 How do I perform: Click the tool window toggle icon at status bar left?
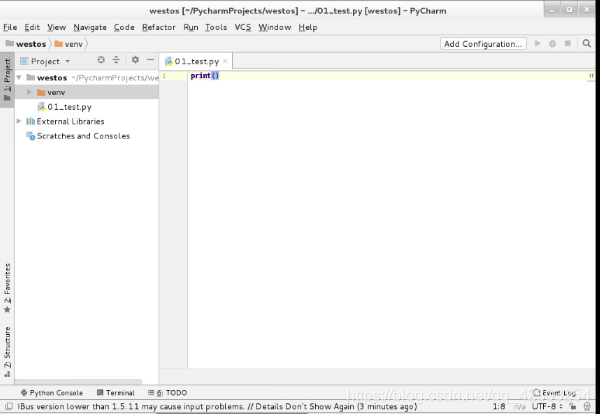[x=8, y=406]
